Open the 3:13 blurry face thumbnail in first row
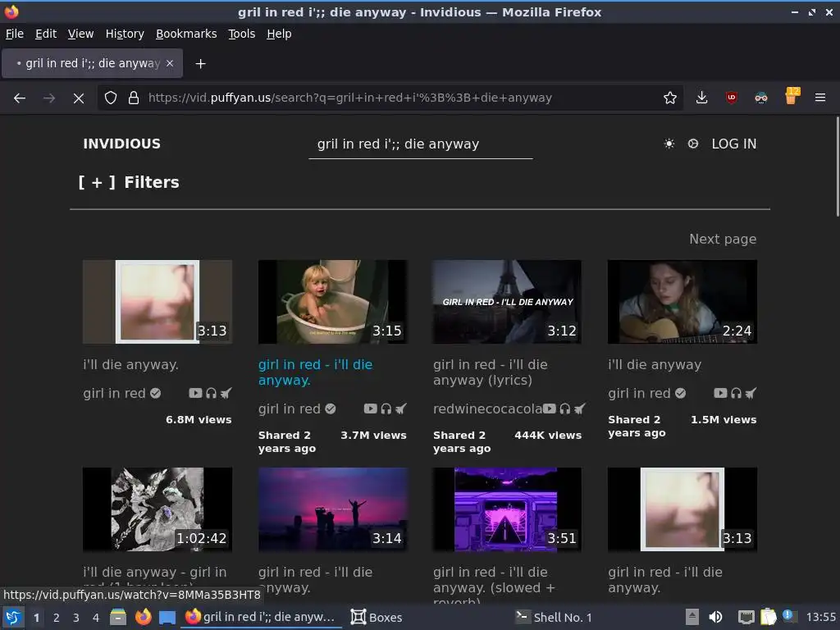Viewport: 840px width, 630px height. (157, 302)
